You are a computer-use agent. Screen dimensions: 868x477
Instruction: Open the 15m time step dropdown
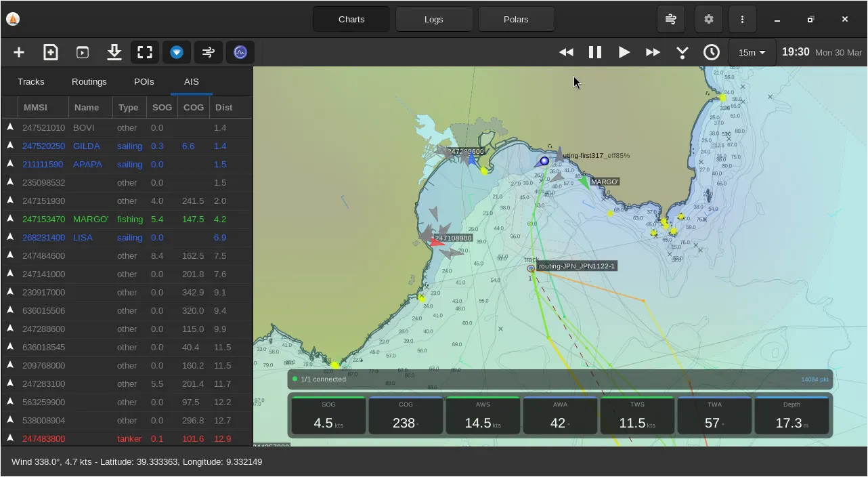[752, 52]
